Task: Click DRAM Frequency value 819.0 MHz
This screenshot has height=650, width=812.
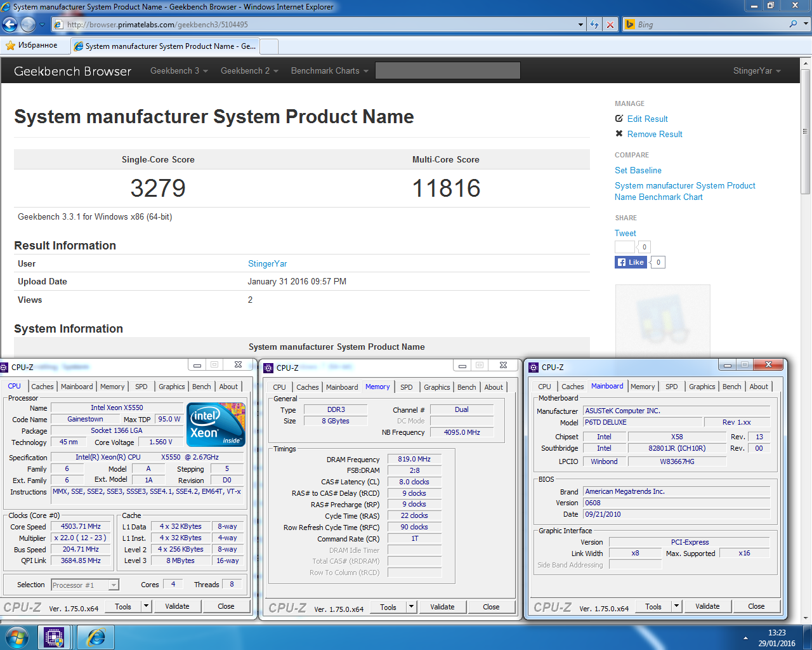Action: click(414, 459)
